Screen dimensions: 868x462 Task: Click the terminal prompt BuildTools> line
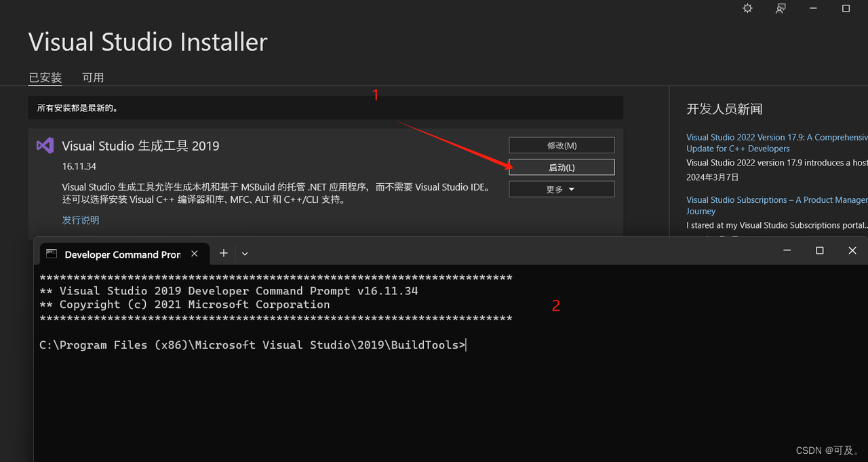click(253, 345)
